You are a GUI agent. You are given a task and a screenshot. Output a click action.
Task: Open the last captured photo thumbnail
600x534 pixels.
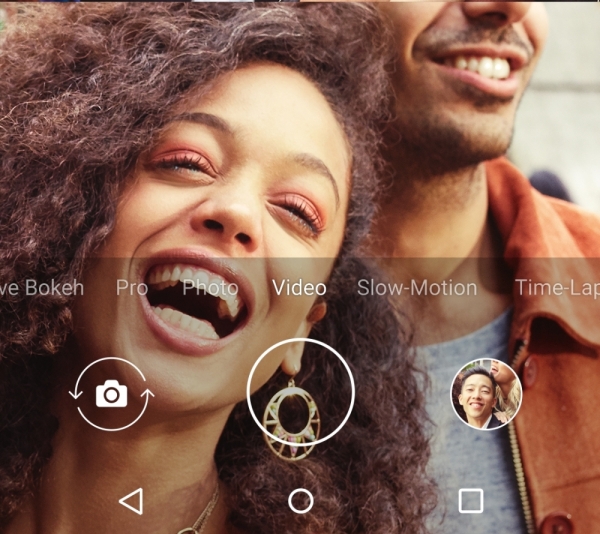coord(486,394)
